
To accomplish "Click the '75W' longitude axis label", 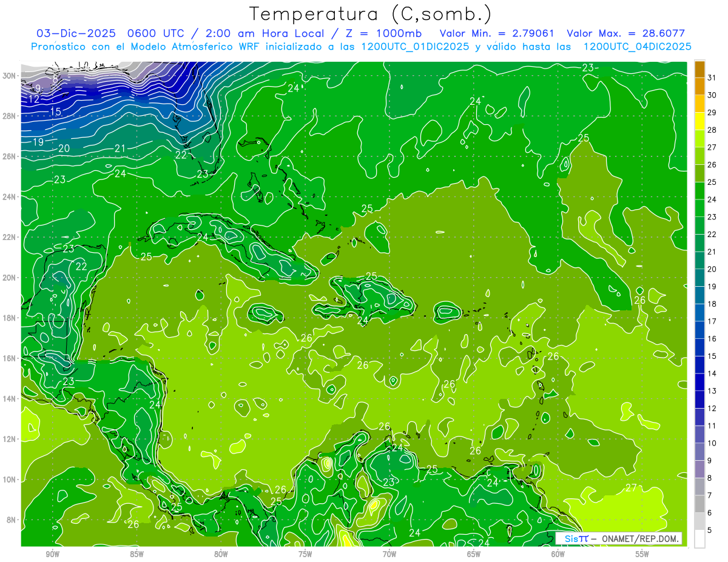I will click(x=305, y=554).
